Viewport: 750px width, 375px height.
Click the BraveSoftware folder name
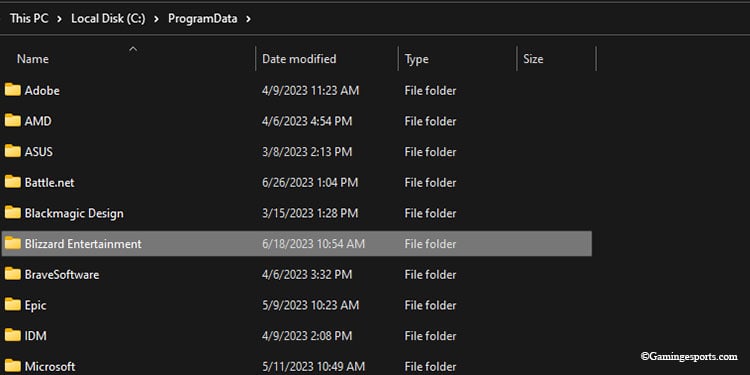[62, 274]
